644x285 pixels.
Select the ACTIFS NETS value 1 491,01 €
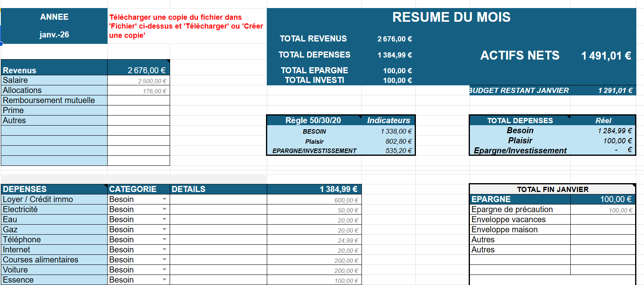coord(606,56)
